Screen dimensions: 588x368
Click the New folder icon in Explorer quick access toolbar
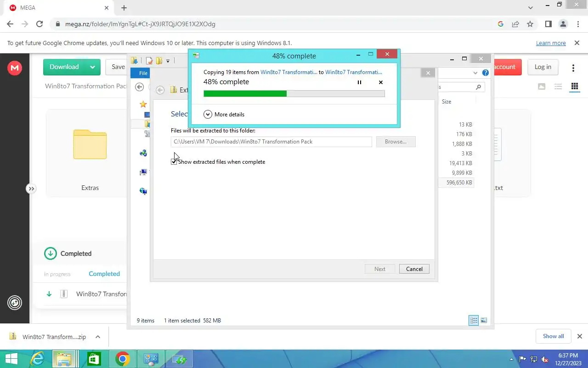[159, 61]
